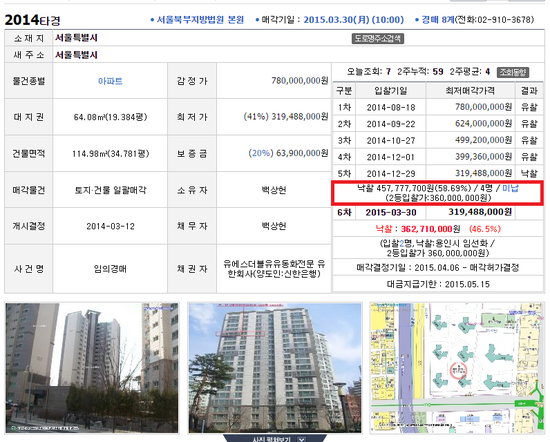Open the 서울북부지방법원 본원 link
Image resolution: width=550 pixels, height=442 pixels.
pyautogui.click(x=200, y=20)
